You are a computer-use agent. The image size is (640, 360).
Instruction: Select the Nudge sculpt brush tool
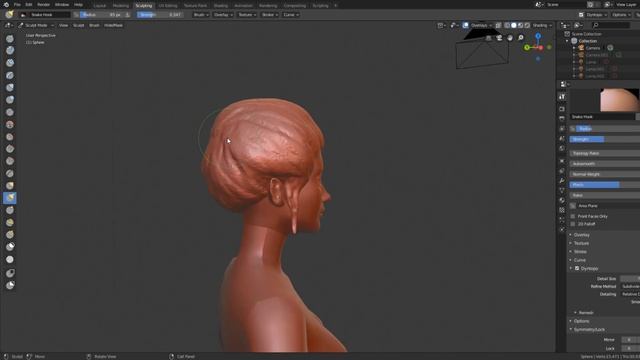pyautogui.click(x=10, y=222)
